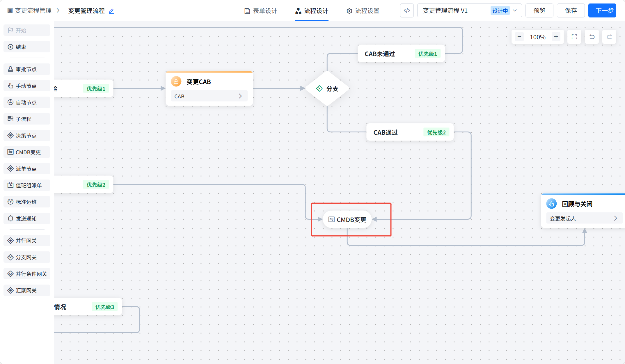Click the undo arrow icon

coord(592,37)
